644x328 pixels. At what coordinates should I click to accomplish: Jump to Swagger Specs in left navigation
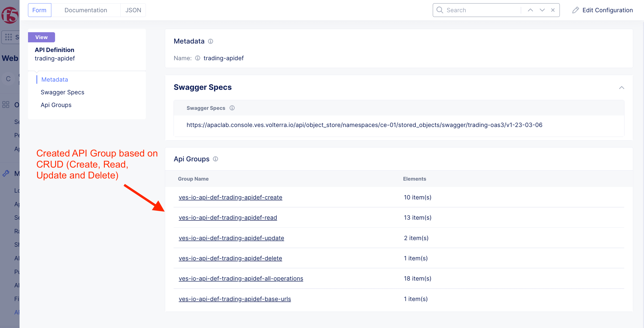tap(62, 92)
